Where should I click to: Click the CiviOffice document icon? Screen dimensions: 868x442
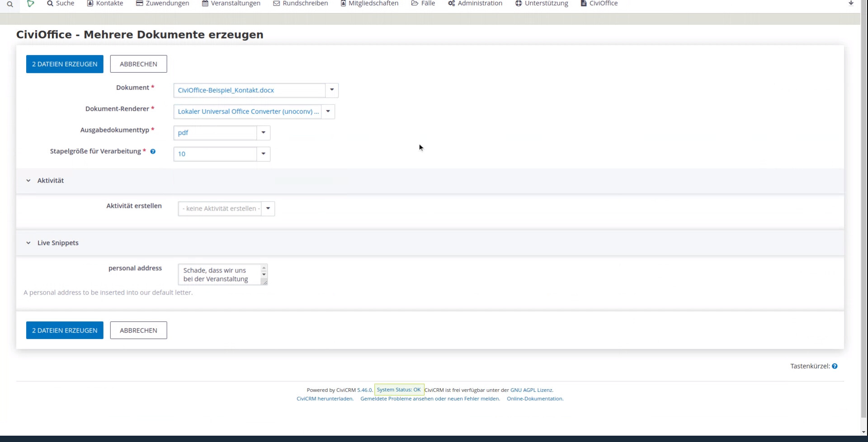(584, 4)
